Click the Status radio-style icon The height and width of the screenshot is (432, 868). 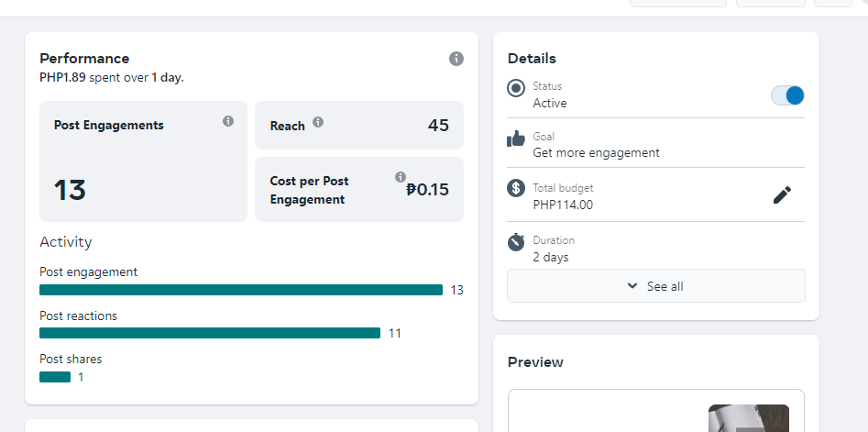[517, 88]
